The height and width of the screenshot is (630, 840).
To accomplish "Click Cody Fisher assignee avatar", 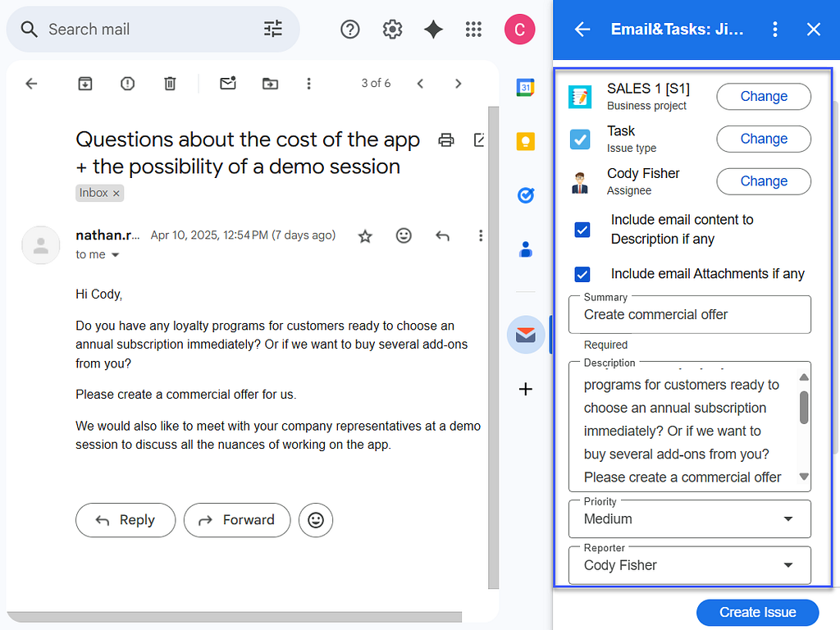I will [580, 182].
